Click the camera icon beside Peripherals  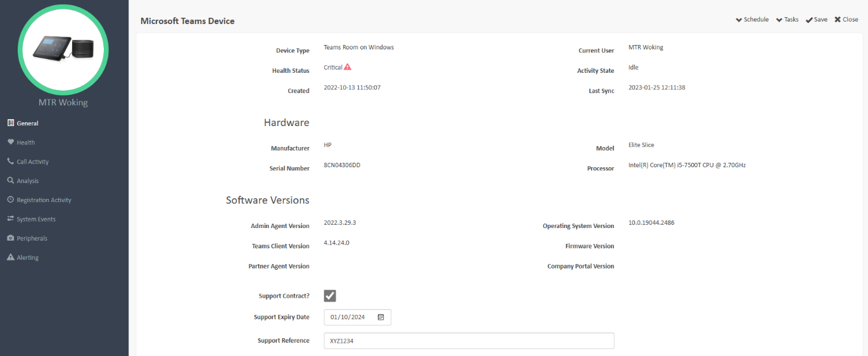[x=11, y=238]
